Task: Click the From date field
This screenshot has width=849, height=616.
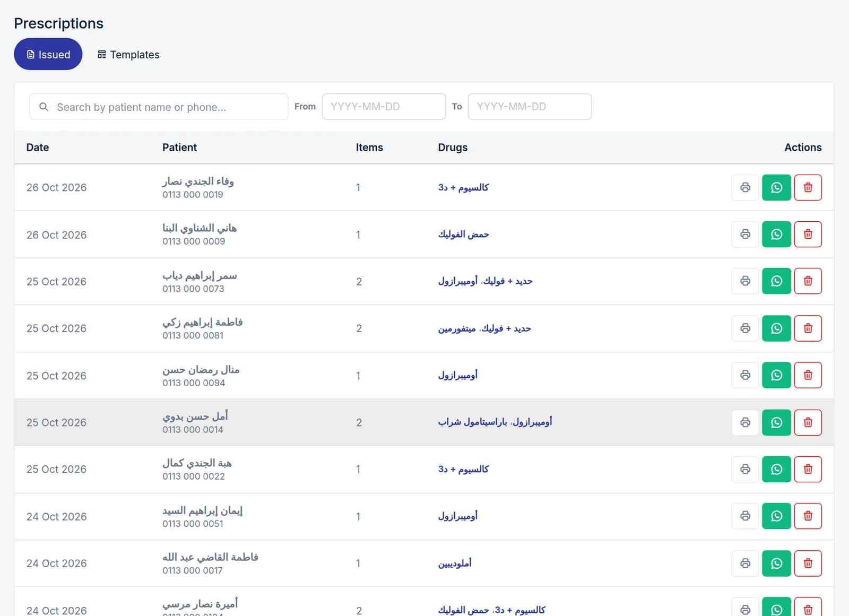Action: 384,107
